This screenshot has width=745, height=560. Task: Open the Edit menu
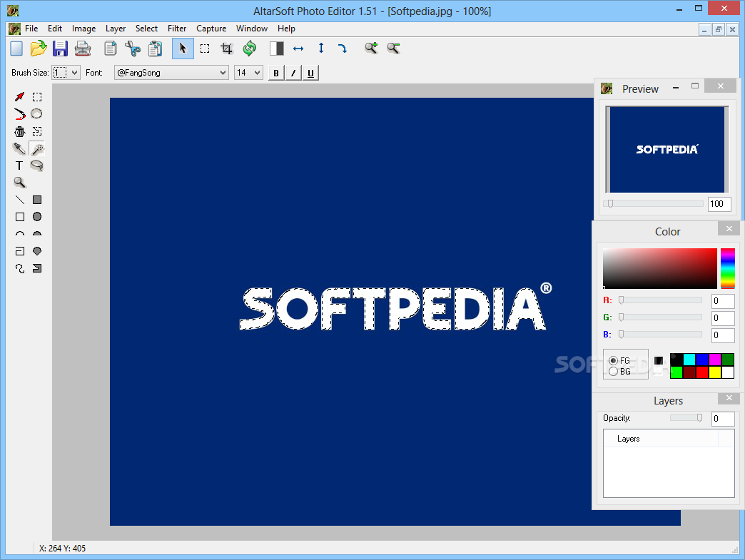click(55, 29)
